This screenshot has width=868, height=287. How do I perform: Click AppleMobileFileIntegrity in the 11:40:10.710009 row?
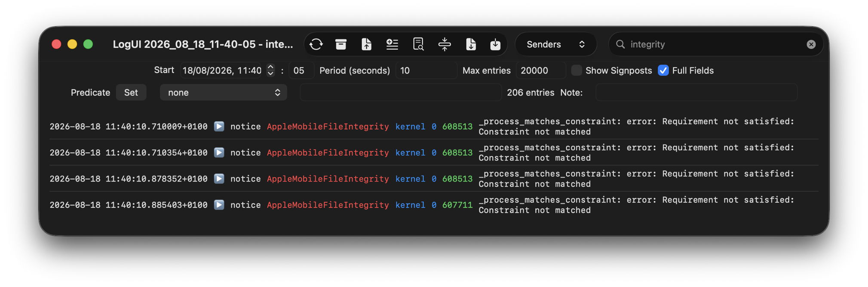[x=328, y=127]
